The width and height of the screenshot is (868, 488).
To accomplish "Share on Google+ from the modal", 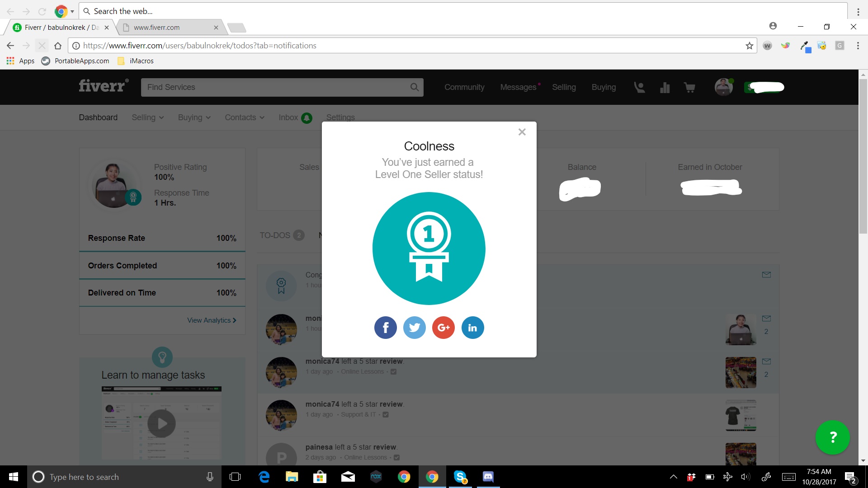I will tap(443, 328).
